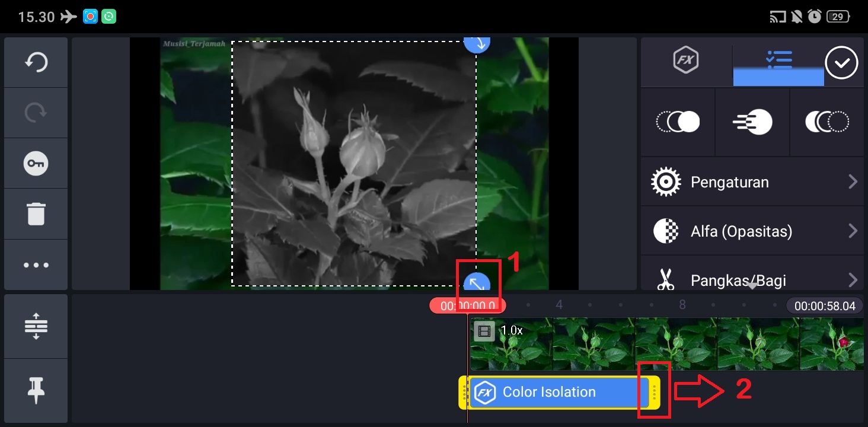The width and height of the screenshot is (868, 427).
Task: Choose the Overall Animation icon
Action: 752,122
